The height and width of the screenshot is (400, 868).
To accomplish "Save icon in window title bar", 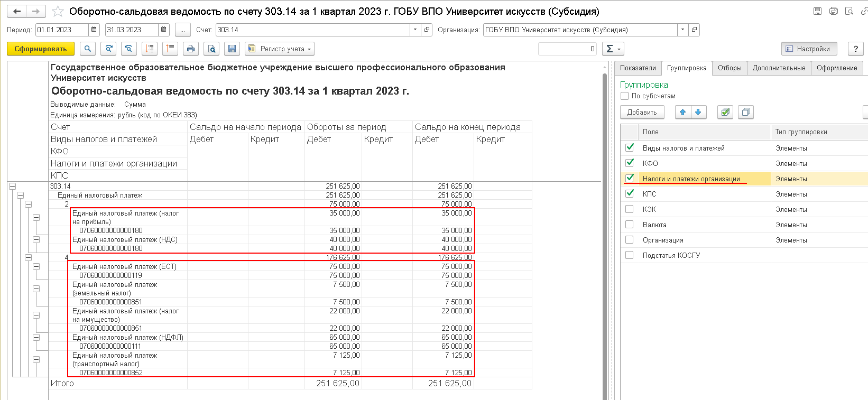I will pyautogui.click(x=817, y=11).
